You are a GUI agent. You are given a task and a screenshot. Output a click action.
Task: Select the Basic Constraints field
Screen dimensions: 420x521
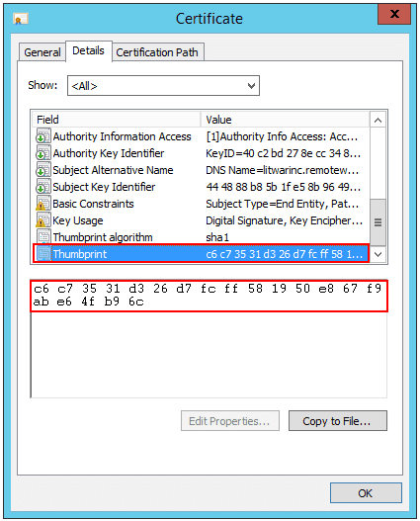tap(93, 204)
